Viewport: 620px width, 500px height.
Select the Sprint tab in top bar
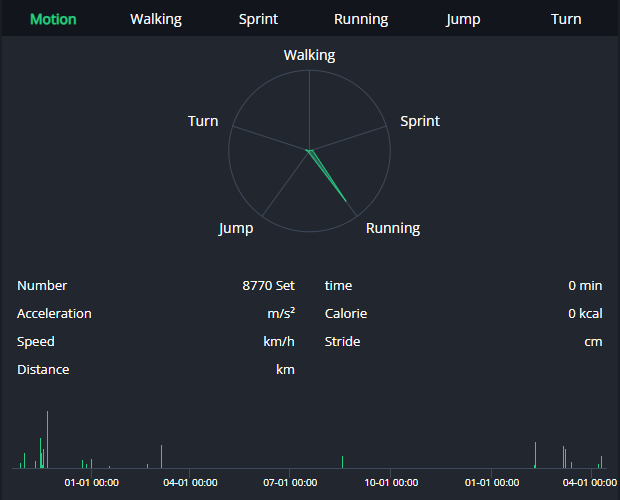(x=258, y=19)
